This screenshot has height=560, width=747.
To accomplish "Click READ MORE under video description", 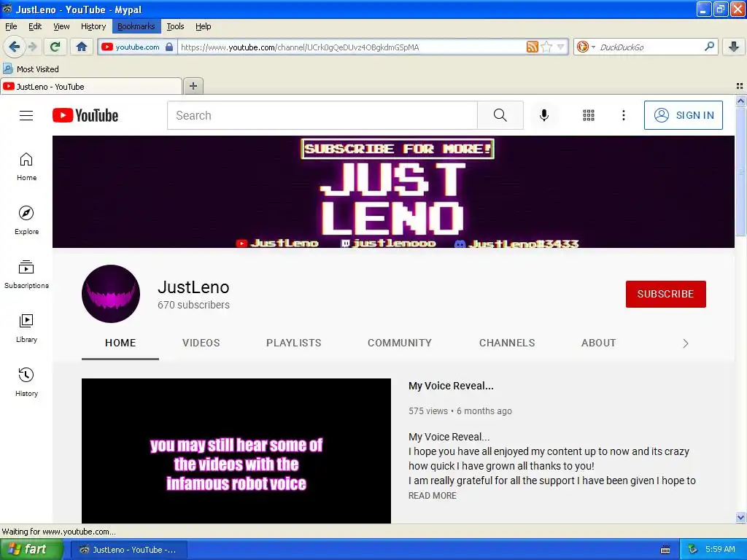I will 432,496.
